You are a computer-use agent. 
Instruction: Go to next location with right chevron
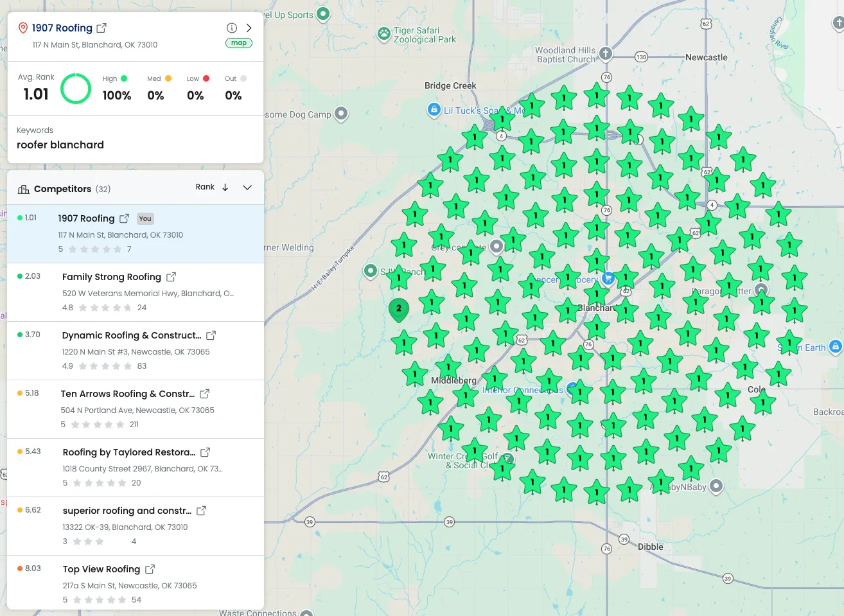(x=249, y=28)
